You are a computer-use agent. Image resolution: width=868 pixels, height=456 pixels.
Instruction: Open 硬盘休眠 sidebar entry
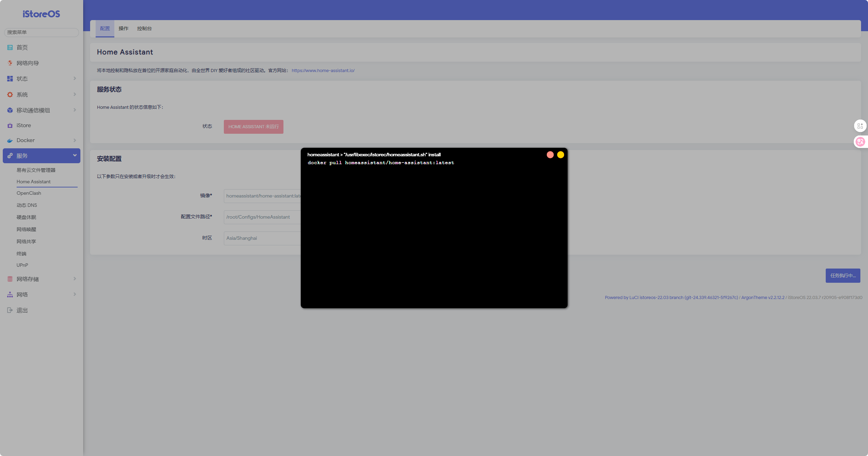click(x=26, y=217)
